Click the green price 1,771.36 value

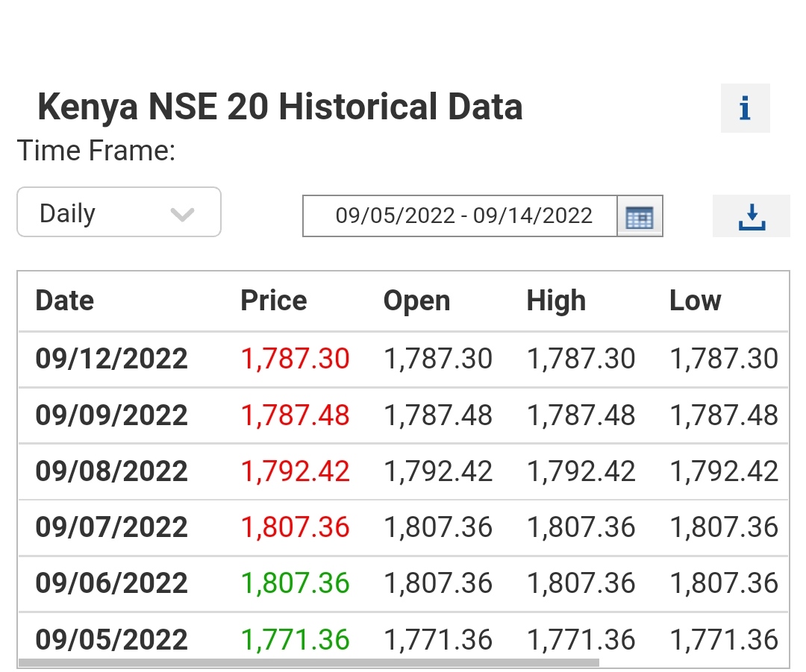click(295, 639)
